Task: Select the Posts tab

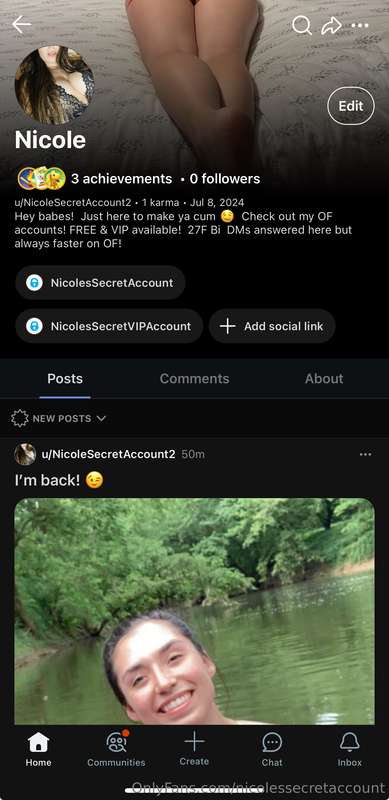Action: (x=65, y=379)
